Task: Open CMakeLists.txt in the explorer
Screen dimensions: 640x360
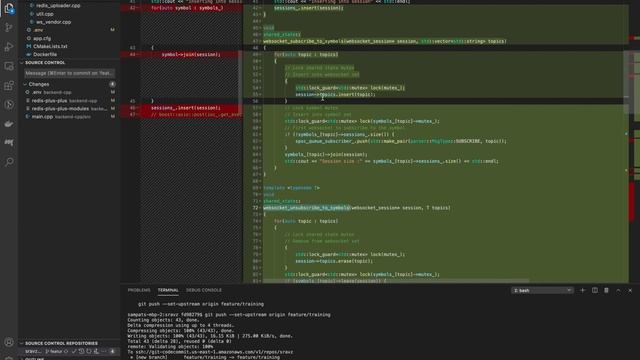Action: 50,47
